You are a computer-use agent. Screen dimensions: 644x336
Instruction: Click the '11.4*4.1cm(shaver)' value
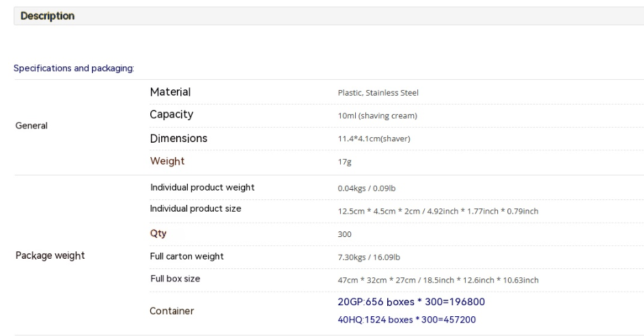click(x=374, y=139)
